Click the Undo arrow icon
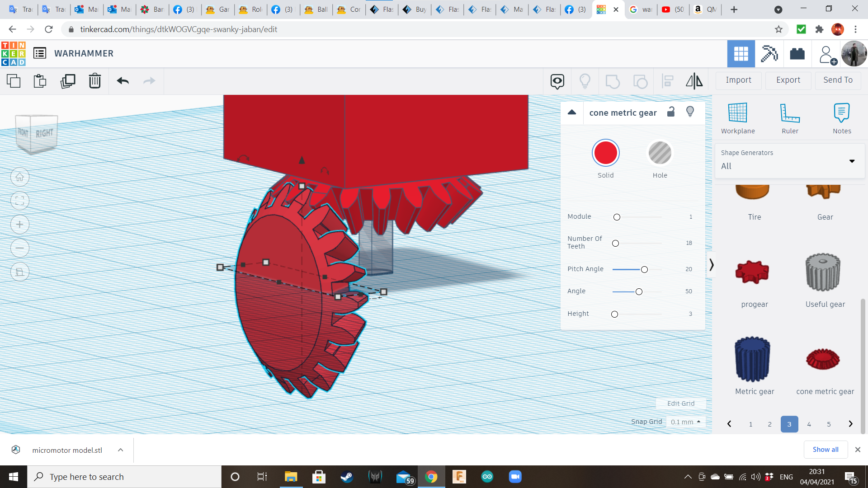The image size is (868, 488). [x=123, y=81]
